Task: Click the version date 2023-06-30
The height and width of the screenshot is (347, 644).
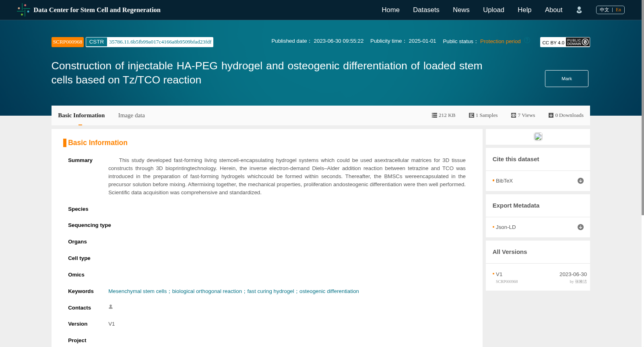Action: tap(573, 274)
